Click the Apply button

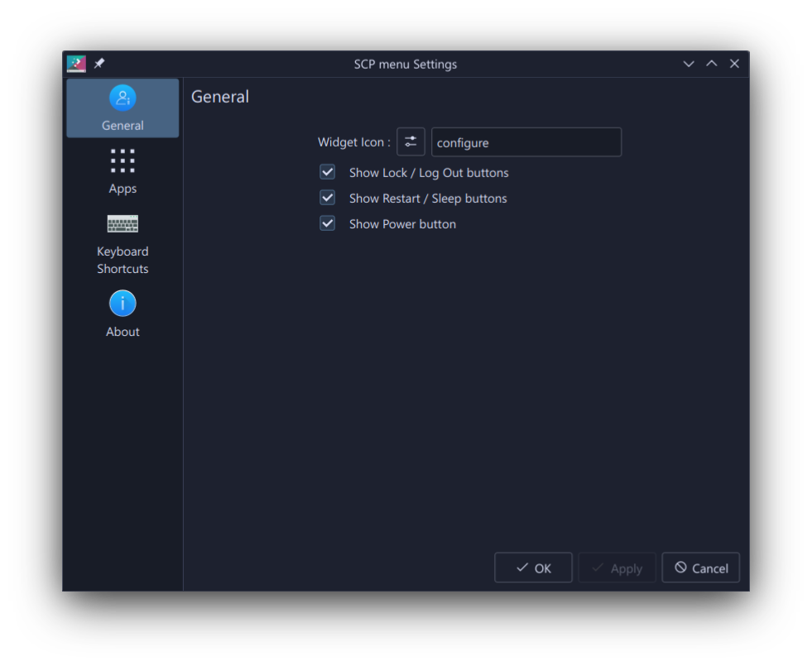click(617, 568)
